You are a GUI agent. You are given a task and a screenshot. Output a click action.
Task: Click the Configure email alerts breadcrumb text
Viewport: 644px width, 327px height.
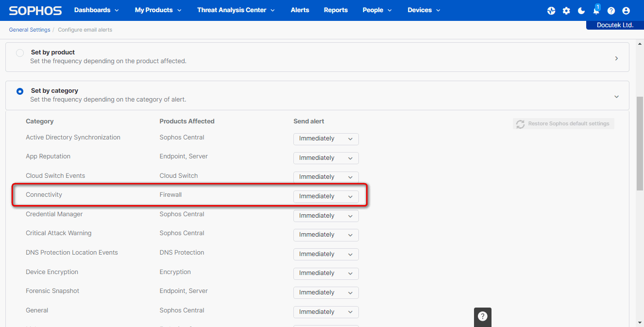pyautogui.click(x=85, y=30)
